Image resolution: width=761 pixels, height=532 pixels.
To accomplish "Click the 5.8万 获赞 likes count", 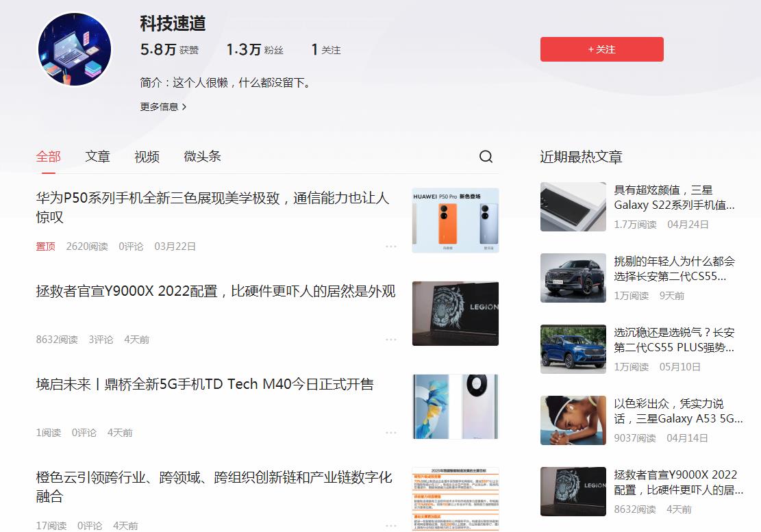I will (169, 49).
